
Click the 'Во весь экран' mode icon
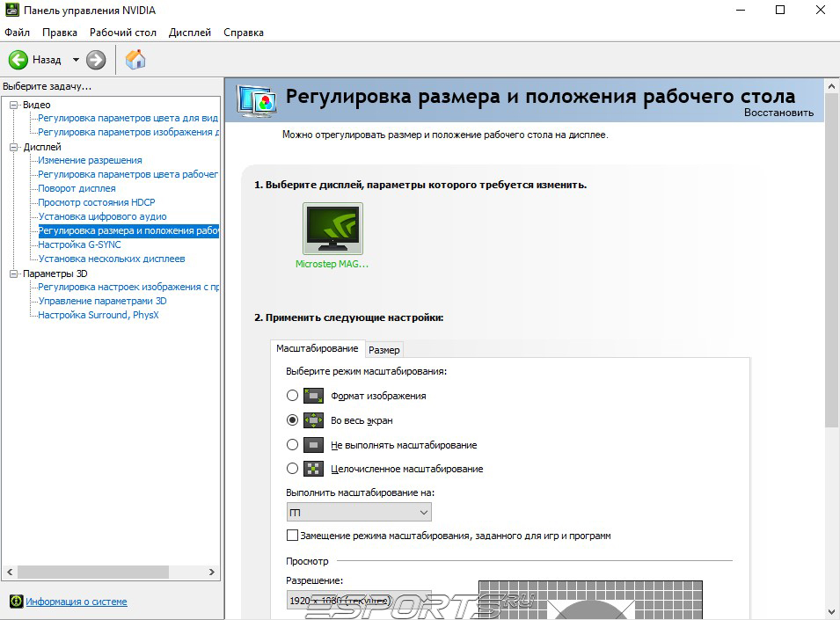[x=313, y=420]
